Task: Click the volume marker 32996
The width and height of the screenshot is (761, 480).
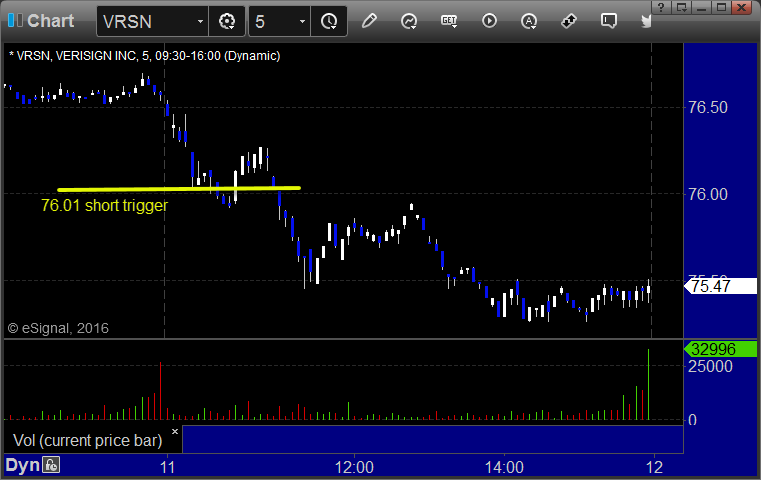Action: tap(721, 349)
